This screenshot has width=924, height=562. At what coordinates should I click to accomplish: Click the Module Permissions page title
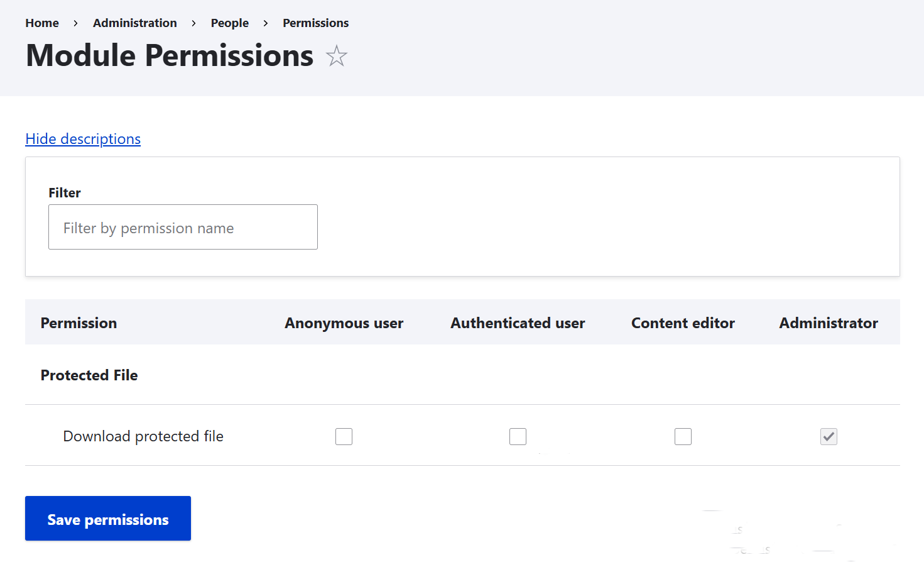click(169, 56)
